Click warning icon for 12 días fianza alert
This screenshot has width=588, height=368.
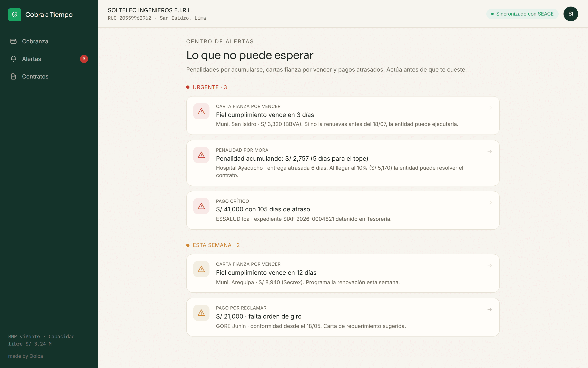[201, 269]
